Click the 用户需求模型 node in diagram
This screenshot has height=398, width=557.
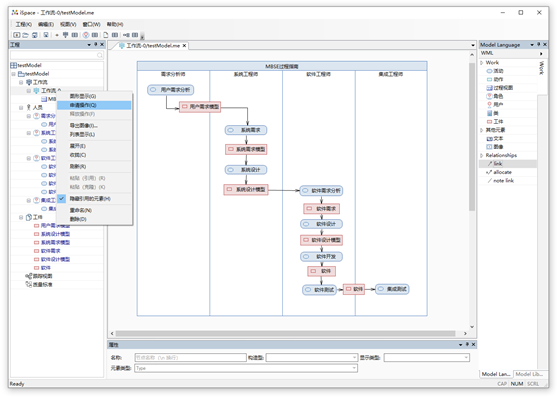click(200, 107)
